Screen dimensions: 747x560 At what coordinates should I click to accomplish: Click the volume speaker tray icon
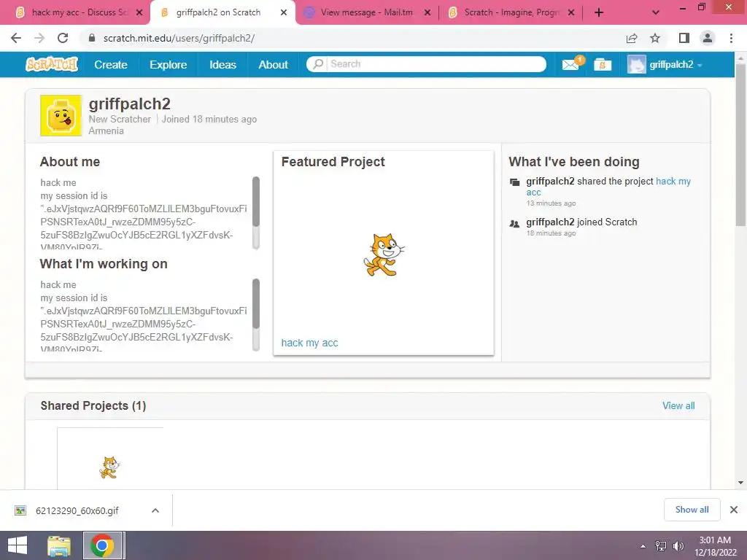click(678, 546)
